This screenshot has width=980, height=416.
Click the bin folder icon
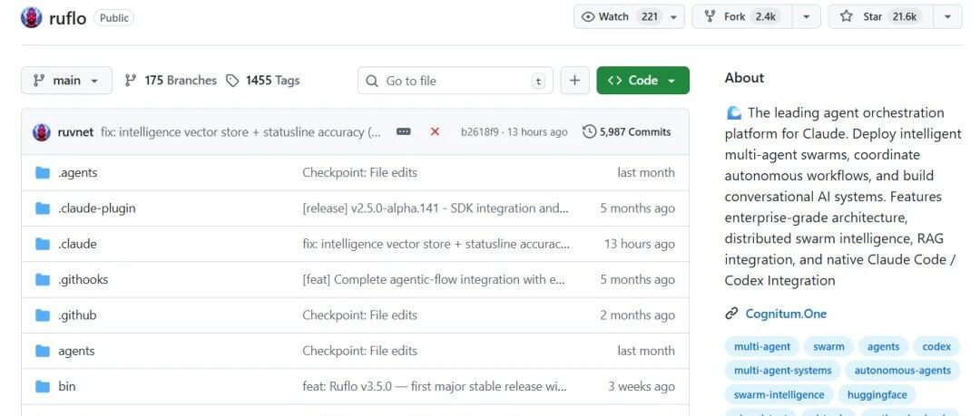click(x=43, y=387)
